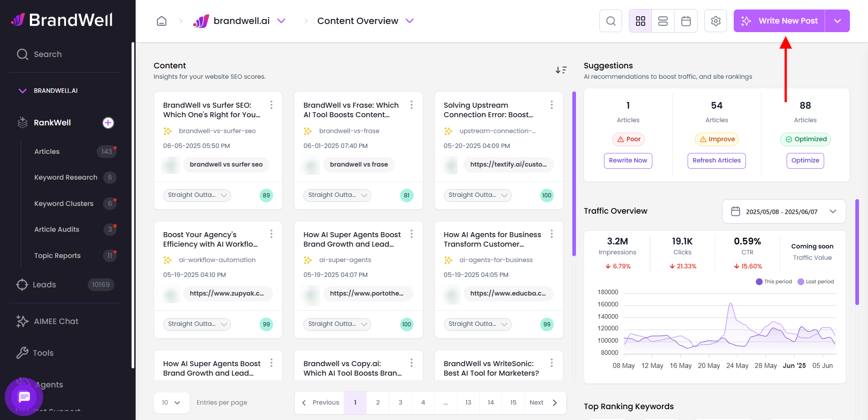Open Article Audits in sidebar
868x420 pixels.
57,229
